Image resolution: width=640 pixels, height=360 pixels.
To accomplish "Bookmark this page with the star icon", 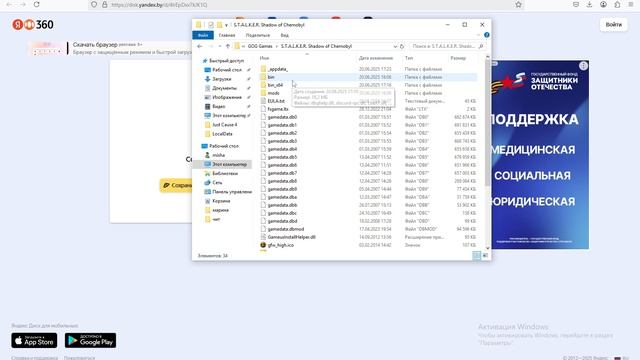I will tap(518, 4).
